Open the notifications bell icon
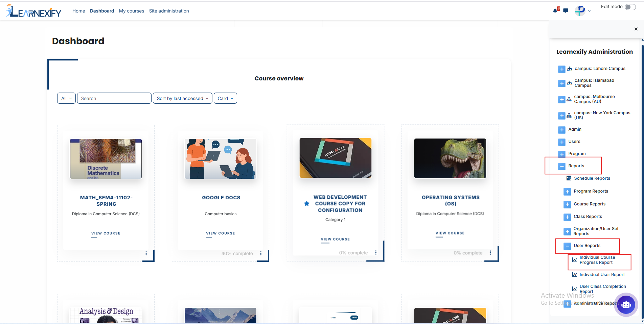This screenshot has height=324, width=644. coord(555,10)
